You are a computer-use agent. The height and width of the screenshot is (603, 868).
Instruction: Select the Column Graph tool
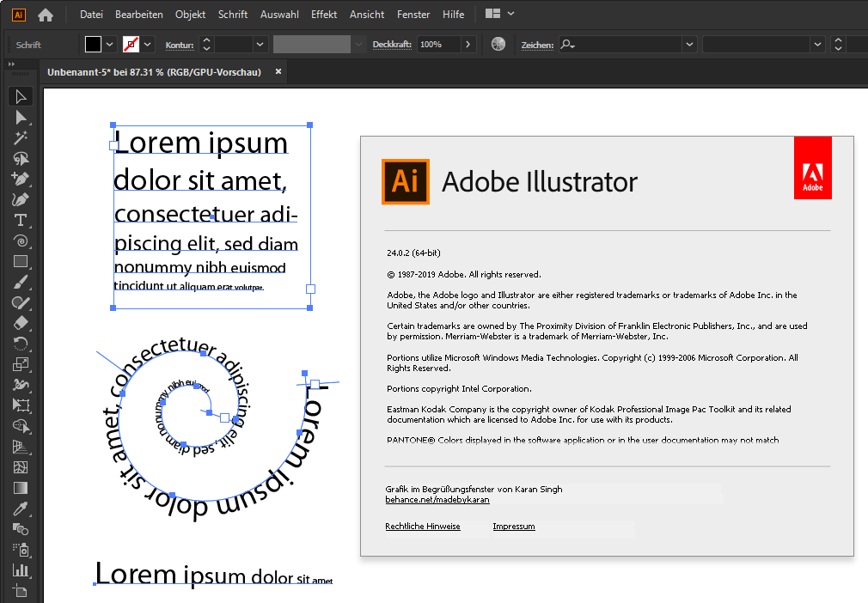(x=21, y=570)
